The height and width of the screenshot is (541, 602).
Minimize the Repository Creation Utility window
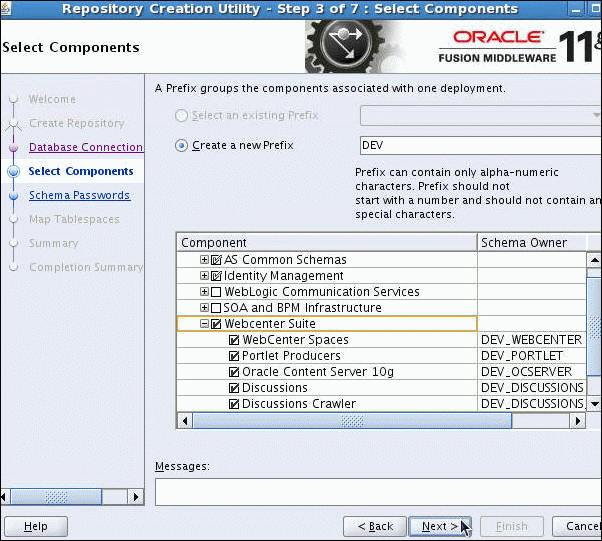click(576, 9)
